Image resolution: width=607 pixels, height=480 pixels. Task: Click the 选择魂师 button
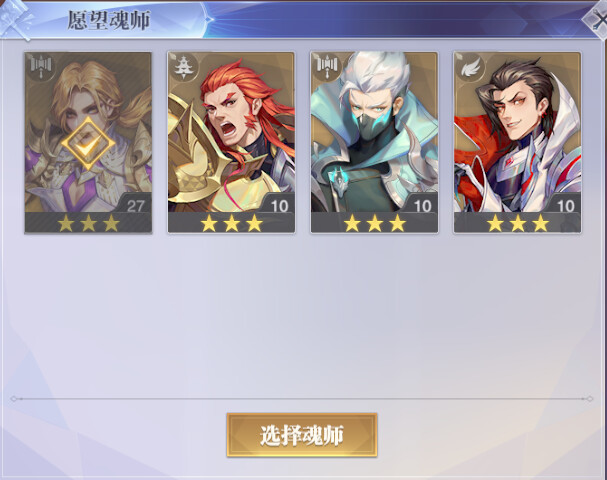click(x=302, y=435)
